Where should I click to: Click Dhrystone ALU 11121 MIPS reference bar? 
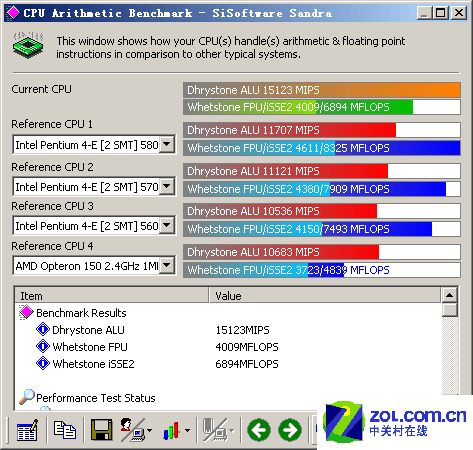pyautogui.click(x=322, y=171)
